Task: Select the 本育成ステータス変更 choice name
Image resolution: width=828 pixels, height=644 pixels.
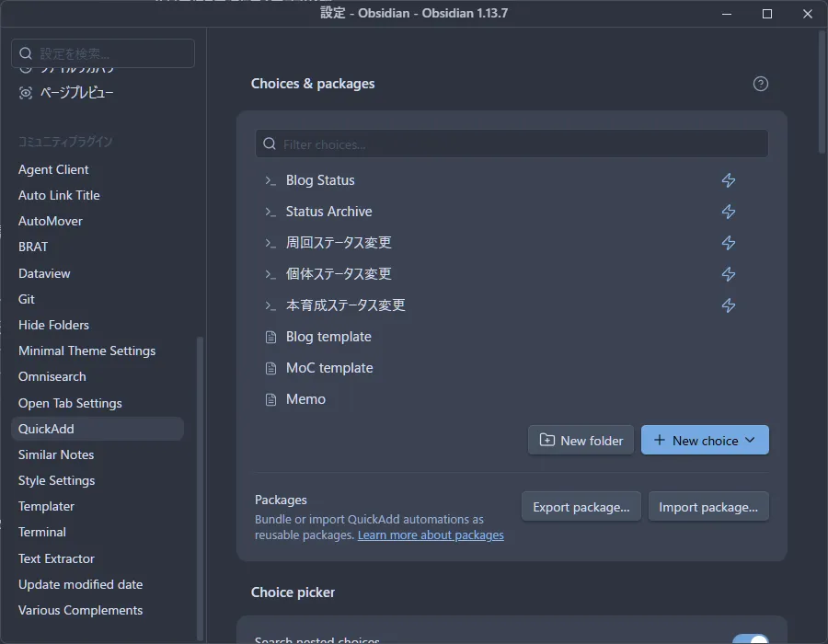Action: pos(345,305)
